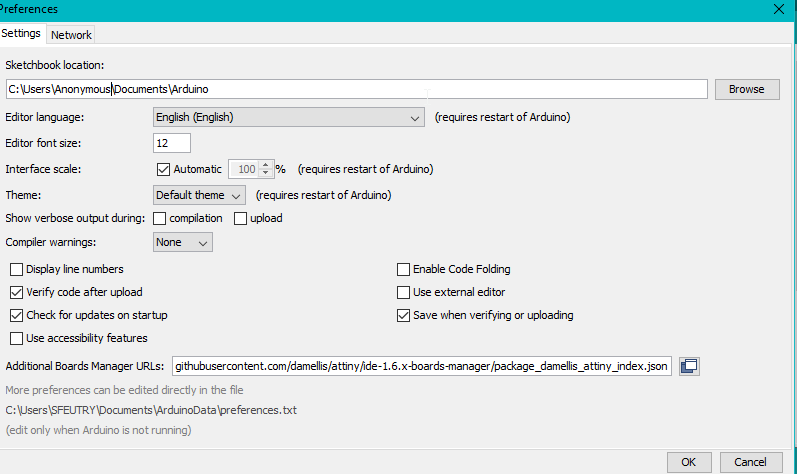Switch to the Network tab
797x474 pixels.
[71, 34]
